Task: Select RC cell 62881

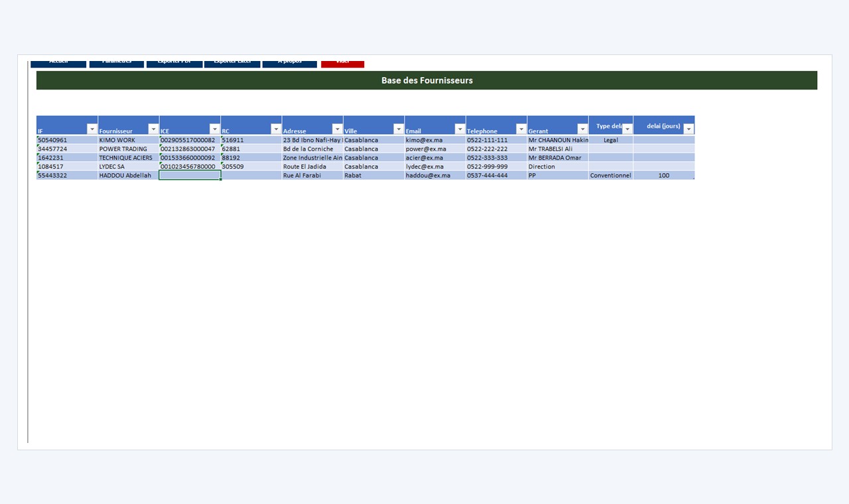Action: click(251, 149)
